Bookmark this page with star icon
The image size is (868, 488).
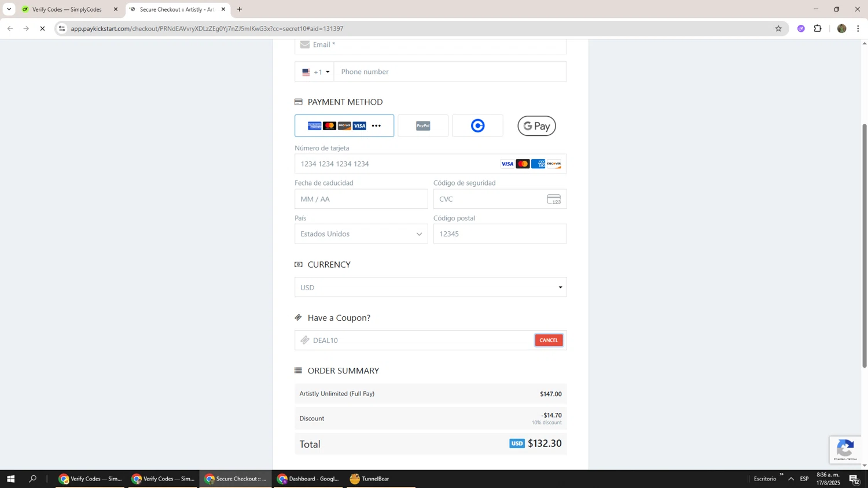click(x=778, y=28)
